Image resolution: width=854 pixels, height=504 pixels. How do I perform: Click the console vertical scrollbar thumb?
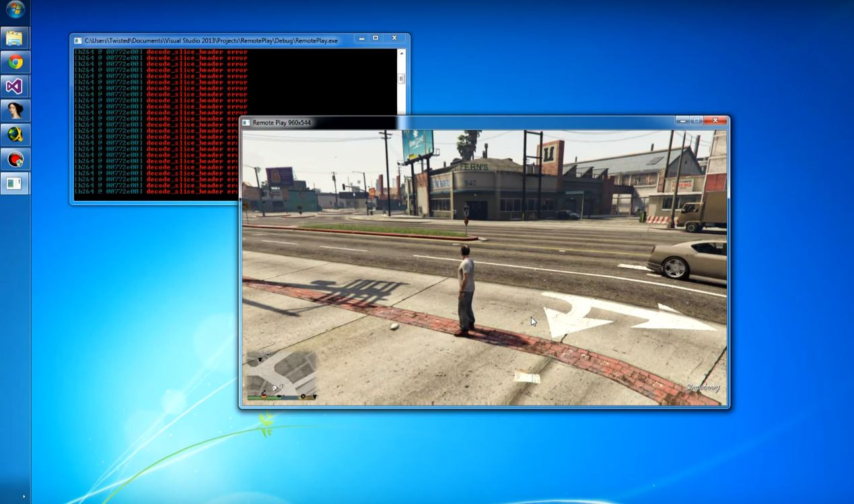(x=402, y=78)
